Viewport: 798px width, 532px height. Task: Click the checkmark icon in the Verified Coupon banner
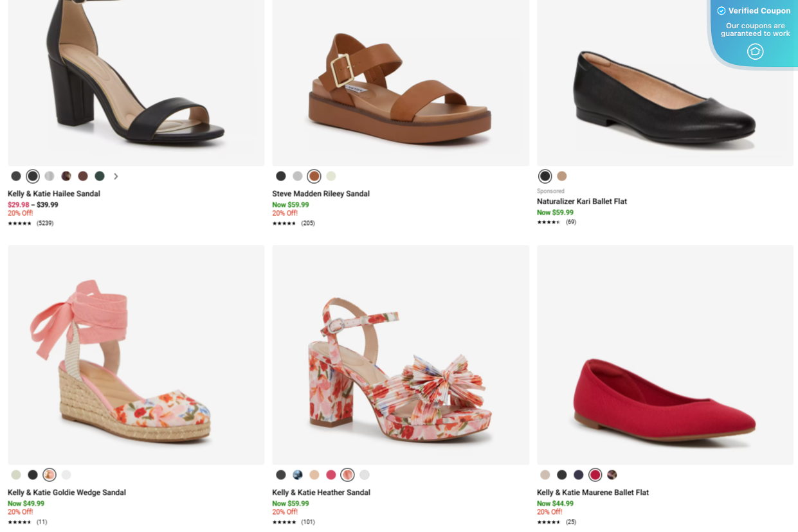720,10
